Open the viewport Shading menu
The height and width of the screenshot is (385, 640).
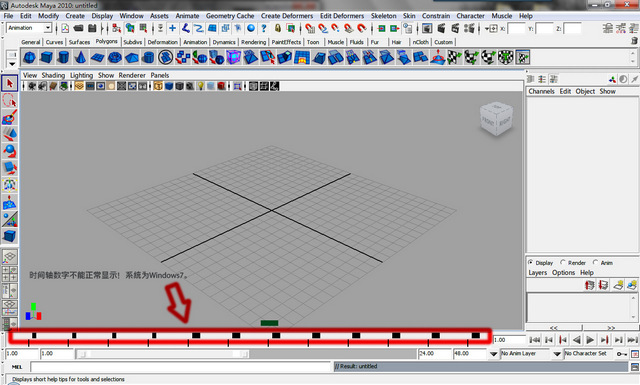pos(53,75)
